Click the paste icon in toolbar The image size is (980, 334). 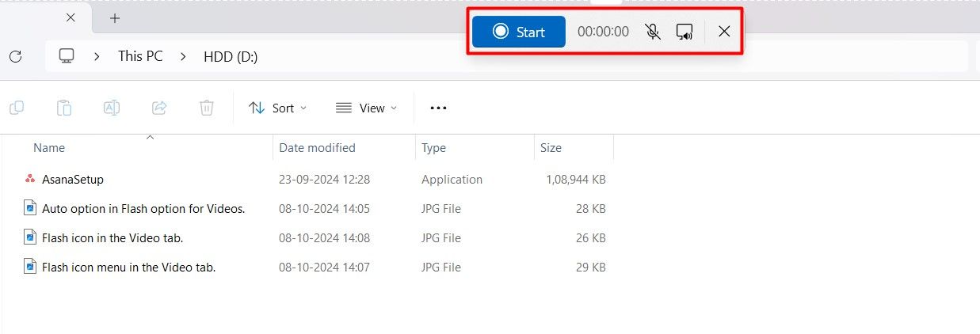point(64,108)
